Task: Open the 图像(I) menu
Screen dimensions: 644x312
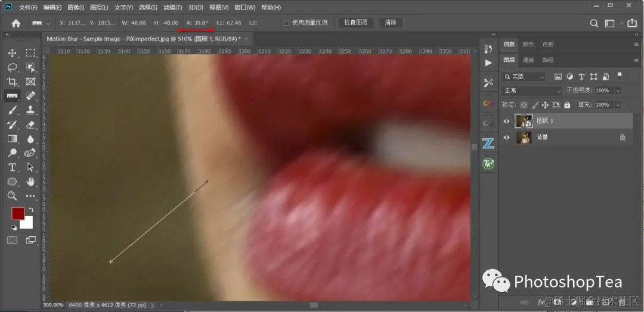Action: pos(76,7)
